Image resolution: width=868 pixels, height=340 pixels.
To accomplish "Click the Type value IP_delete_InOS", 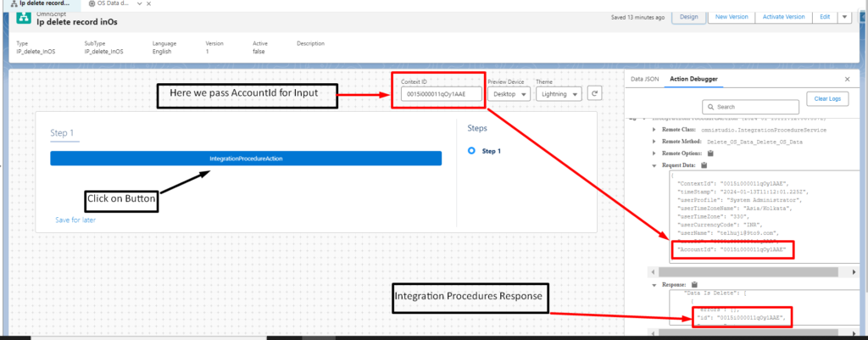I will 36,52.
